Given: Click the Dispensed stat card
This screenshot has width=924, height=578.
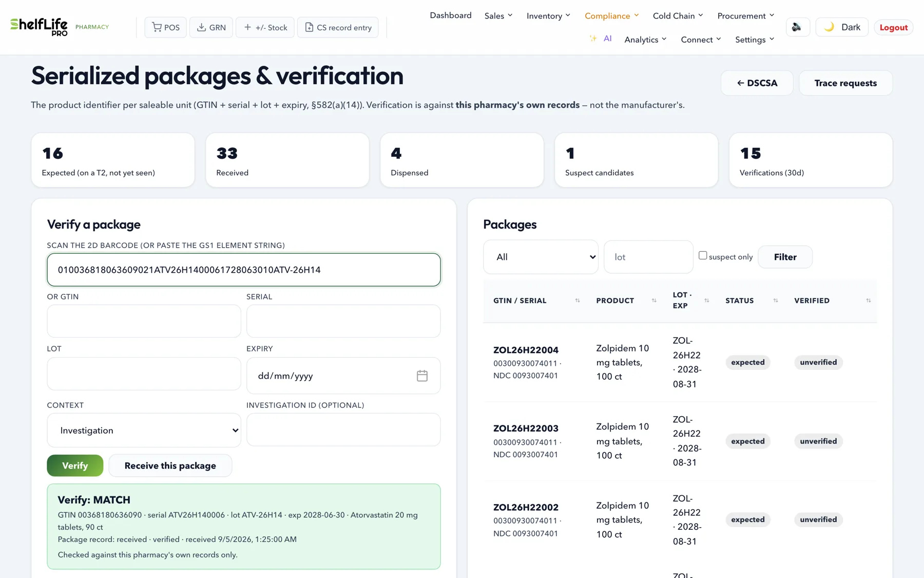Looking at the screenshot, I should [x=462, y=160].
